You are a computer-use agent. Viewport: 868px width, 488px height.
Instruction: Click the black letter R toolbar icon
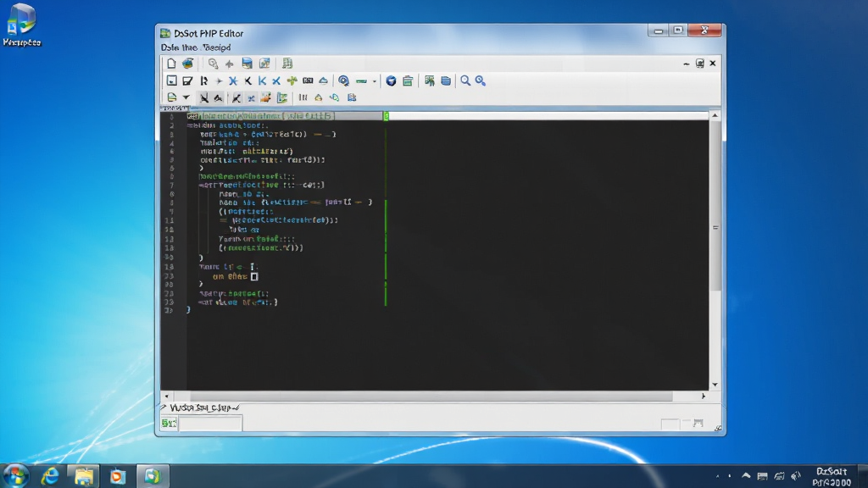pyautogui.click(x=203, y=80)
